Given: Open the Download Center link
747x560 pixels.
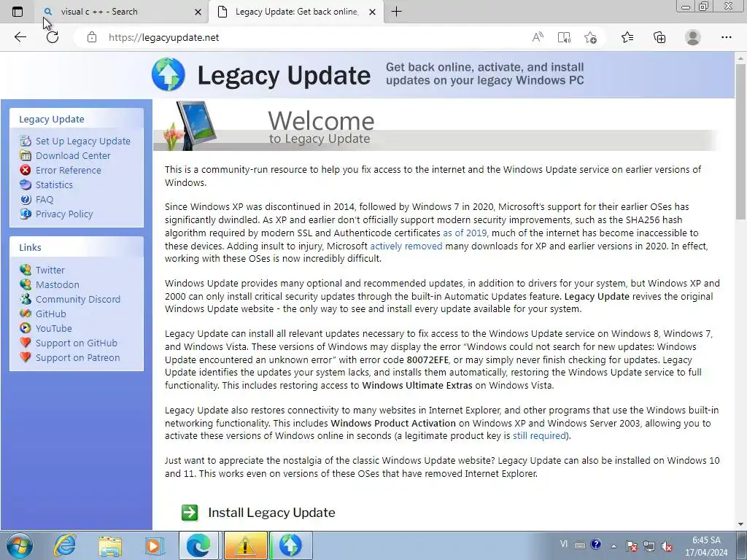Looking at the screenshot, I should click(73, 156).
